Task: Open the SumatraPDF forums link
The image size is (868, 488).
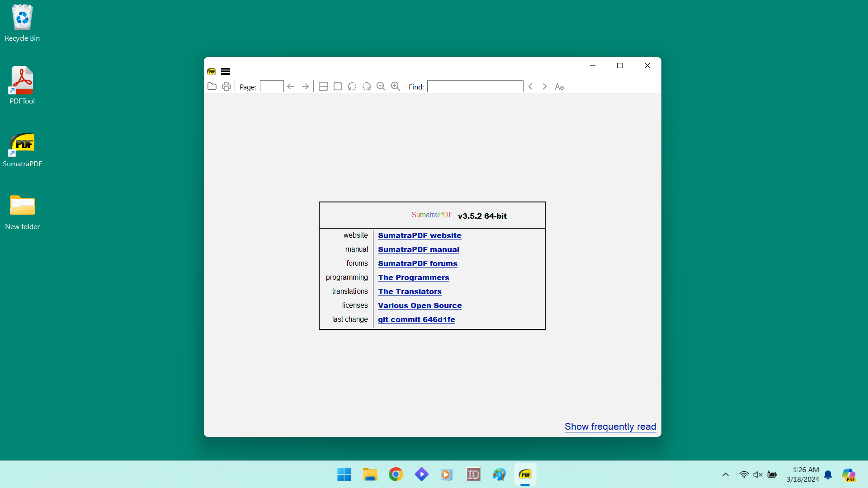Action: pyautogui.click(x=418, y=263)
